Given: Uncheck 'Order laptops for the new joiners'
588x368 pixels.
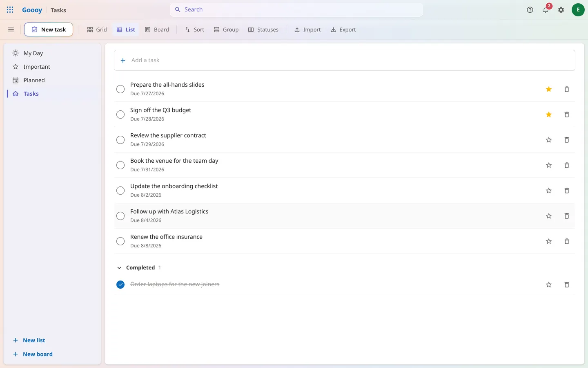Looking at the screenshot, I should click(x=120, y=285).
